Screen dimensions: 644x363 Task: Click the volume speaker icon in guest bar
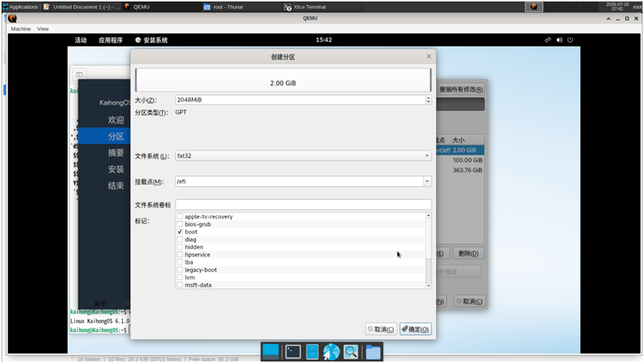pyautogui.click(x=559, y=40)
